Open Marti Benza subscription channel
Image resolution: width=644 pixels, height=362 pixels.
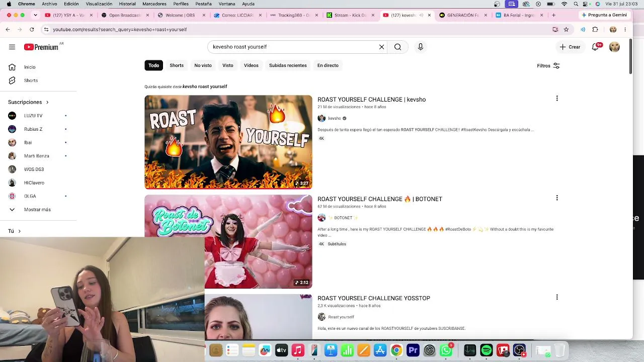36,156
